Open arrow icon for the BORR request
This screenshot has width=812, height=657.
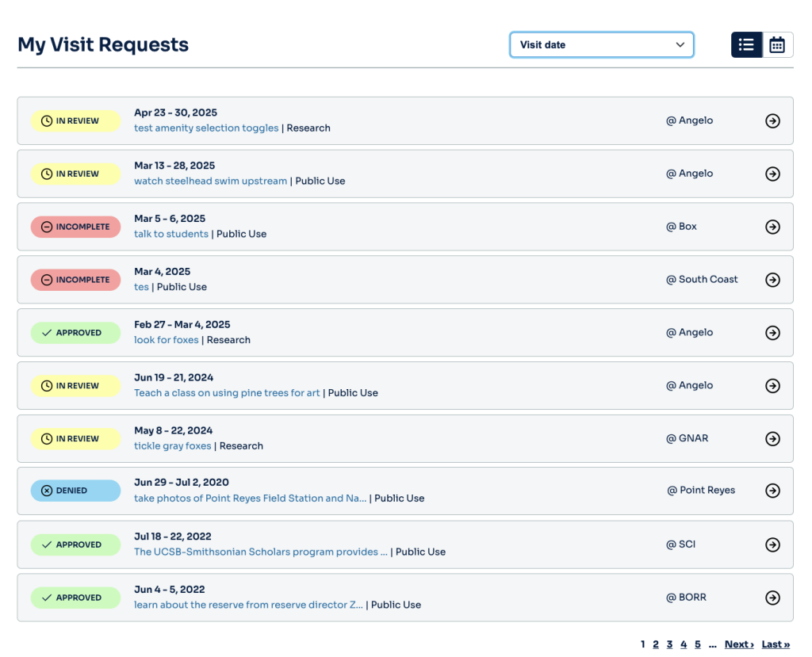click(772, 598)
